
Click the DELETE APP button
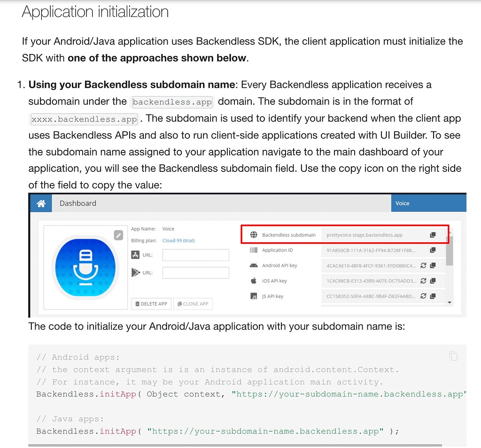151,304
